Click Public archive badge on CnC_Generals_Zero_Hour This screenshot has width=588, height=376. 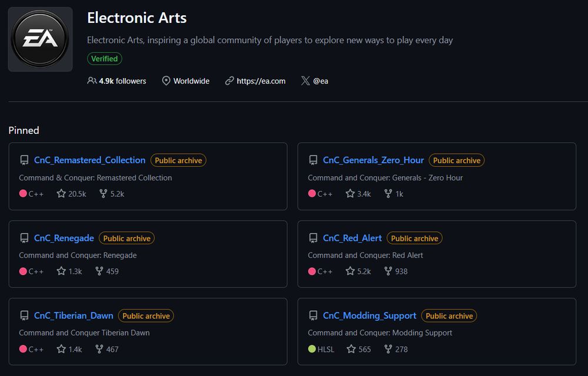(456, 160)
